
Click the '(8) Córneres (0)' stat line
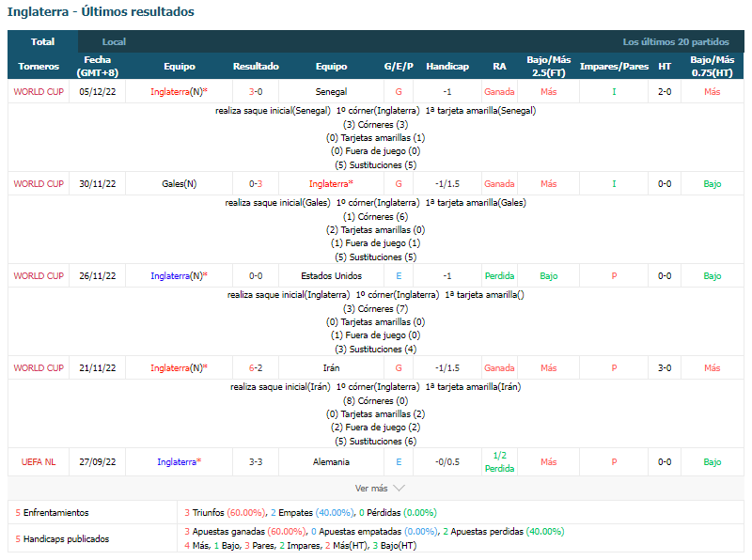coord(375,401)
